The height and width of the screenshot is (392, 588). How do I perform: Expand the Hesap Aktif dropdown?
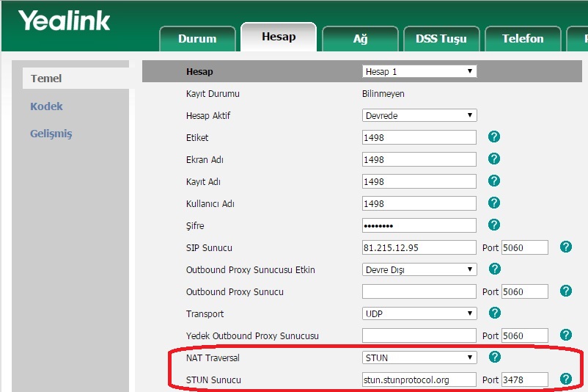(x=419, y=115)
